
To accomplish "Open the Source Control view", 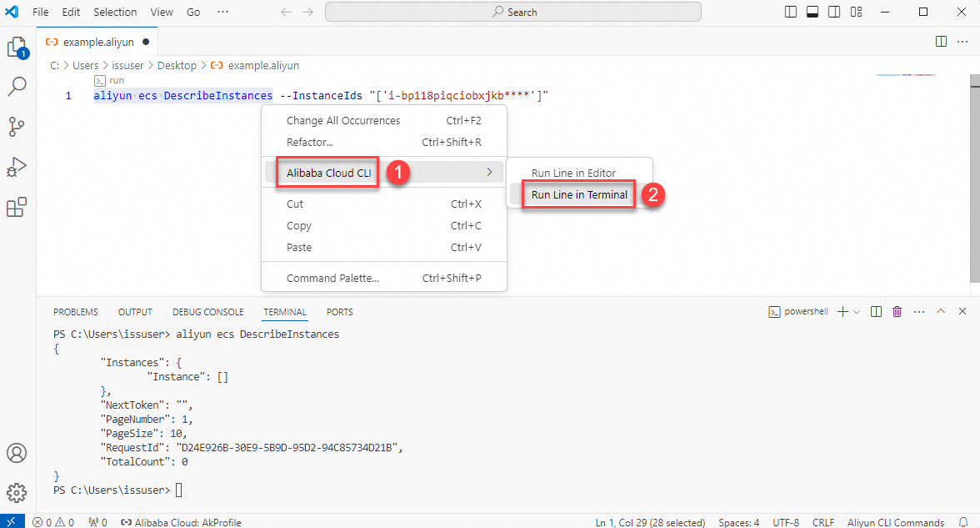I will [17, 127].
